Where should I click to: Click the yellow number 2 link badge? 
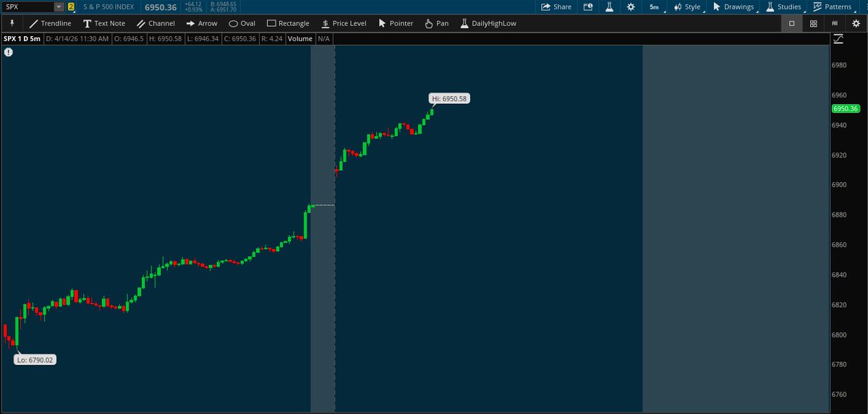71,7
